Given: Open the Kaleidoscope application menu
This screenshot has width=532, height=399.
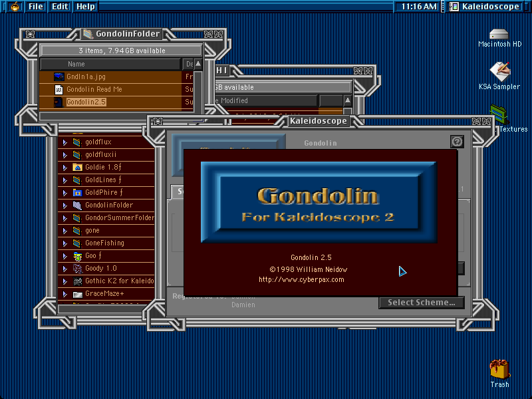Looking at the screenshot, I should [x=485, y=7].
